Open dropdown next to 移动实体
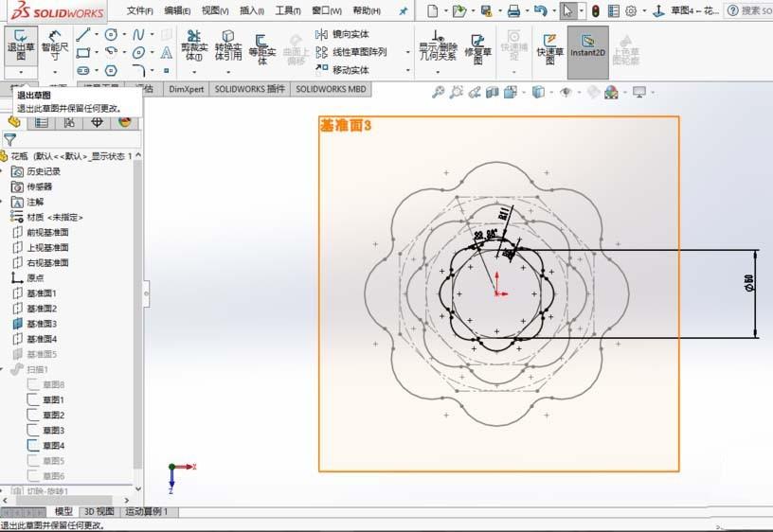 tap(408, 70)
